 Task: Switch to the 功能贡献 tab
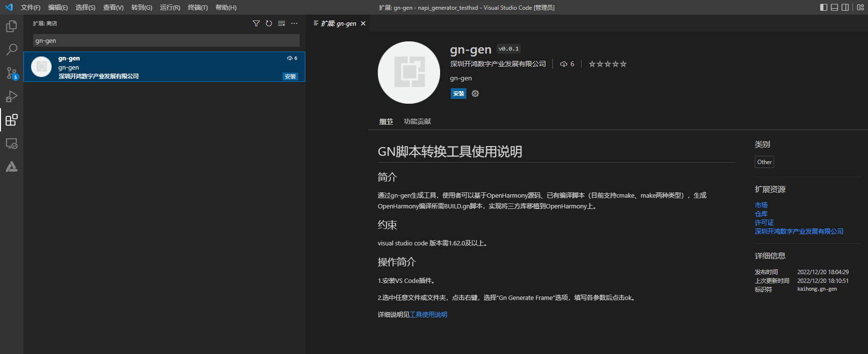417,122
